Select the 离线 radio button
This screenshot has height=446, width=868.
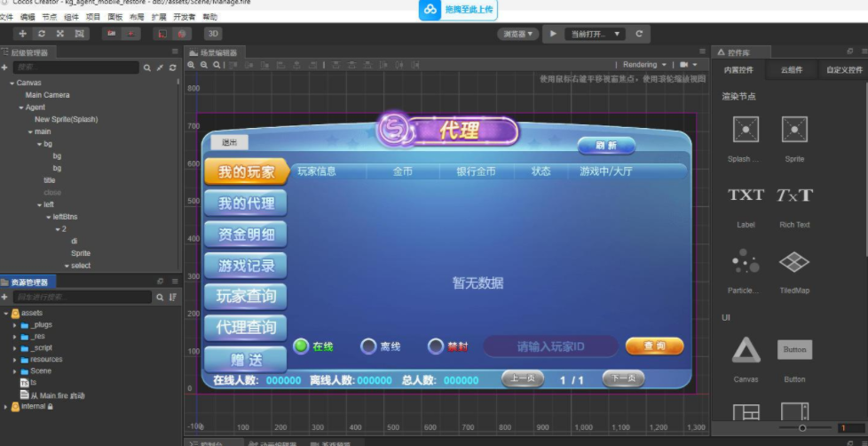(368, 346)
